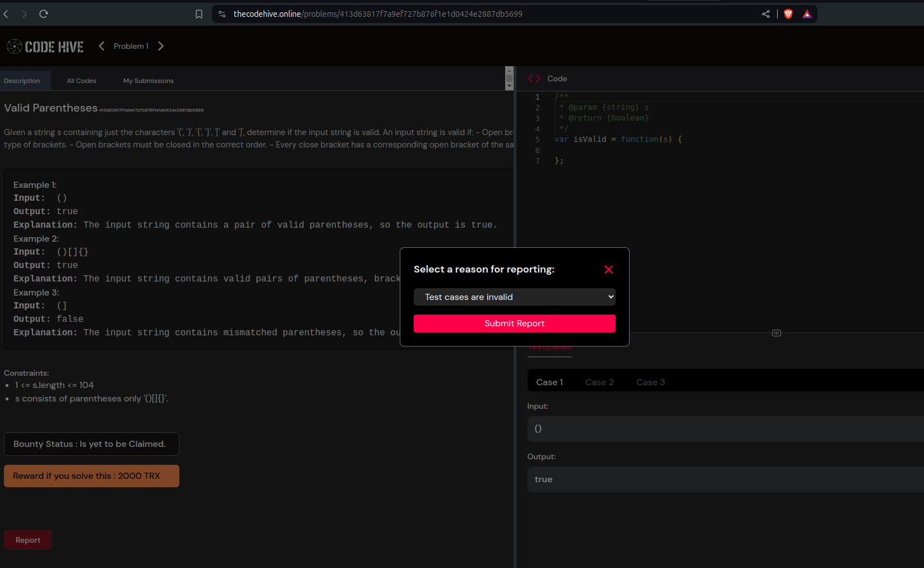Screen dimensions: 924x568
Task: Open the All Codes tab
Action: pyautogui.click(x=82, y=81)
